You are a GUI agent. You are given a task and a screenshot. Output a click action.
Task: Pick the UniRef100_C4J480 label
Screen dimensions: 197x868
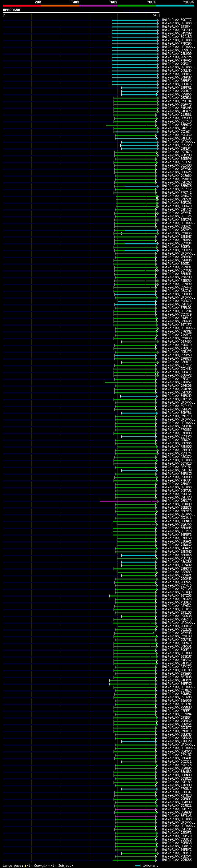(177, 342)
